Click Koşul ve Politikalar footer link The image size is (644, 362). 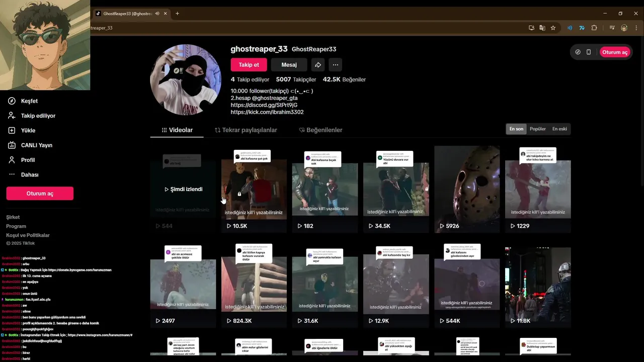pos(28,235)
